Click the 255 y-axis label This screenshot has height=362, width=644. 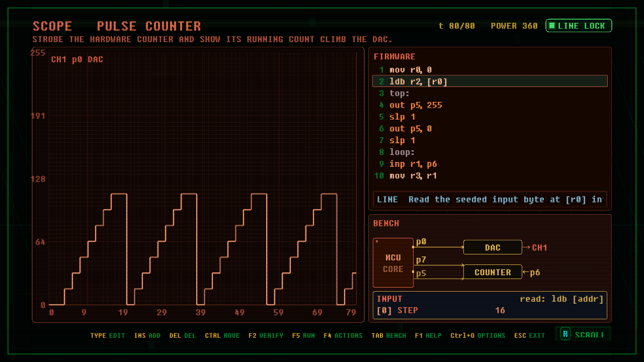click(x=38, y=52)
